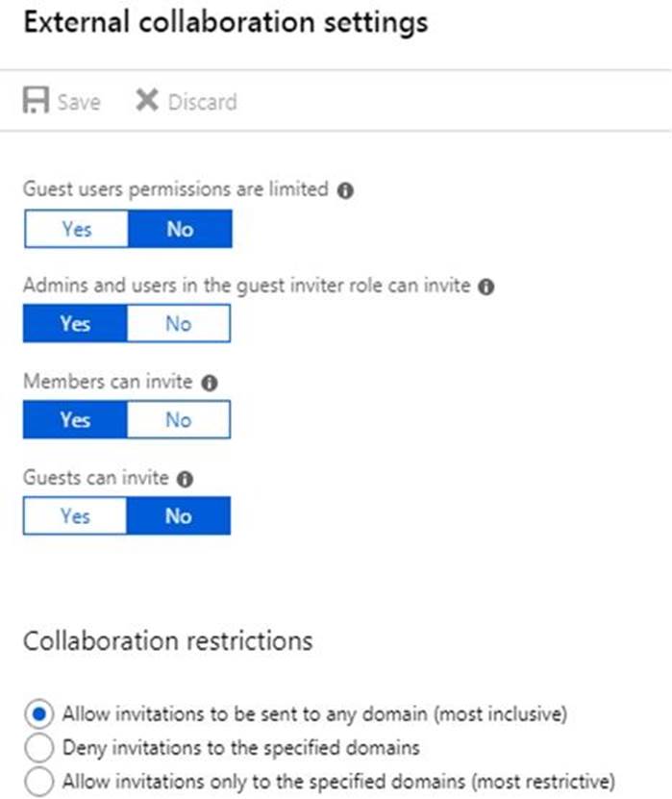
Task: Choose Yes for admins and guest inviter role
Action: 76,324
